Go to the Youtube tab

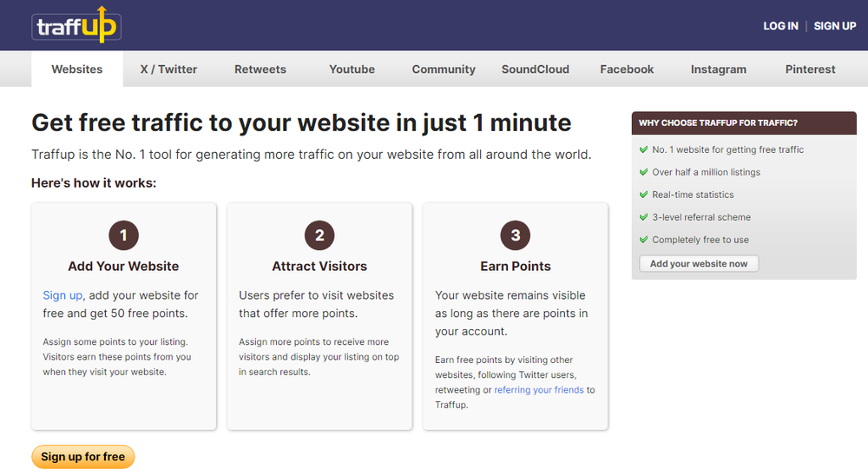[352, 69]
